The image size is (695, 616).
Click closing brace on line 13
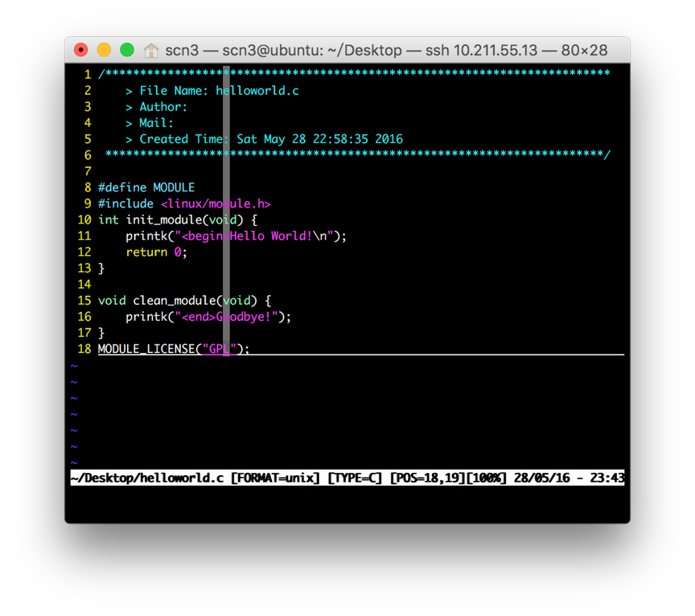pyautogui.click(x=101, y=269)
